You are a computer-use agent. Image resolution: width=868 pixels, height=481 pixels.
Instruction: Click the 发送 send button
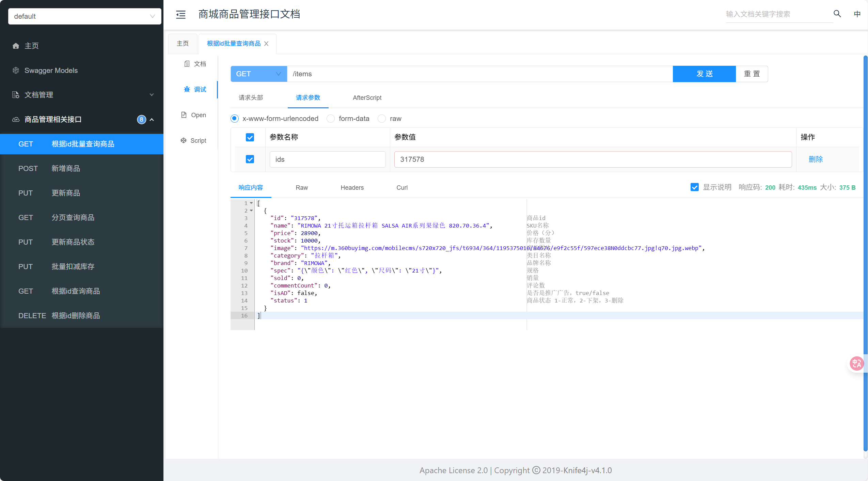[704, 74]
